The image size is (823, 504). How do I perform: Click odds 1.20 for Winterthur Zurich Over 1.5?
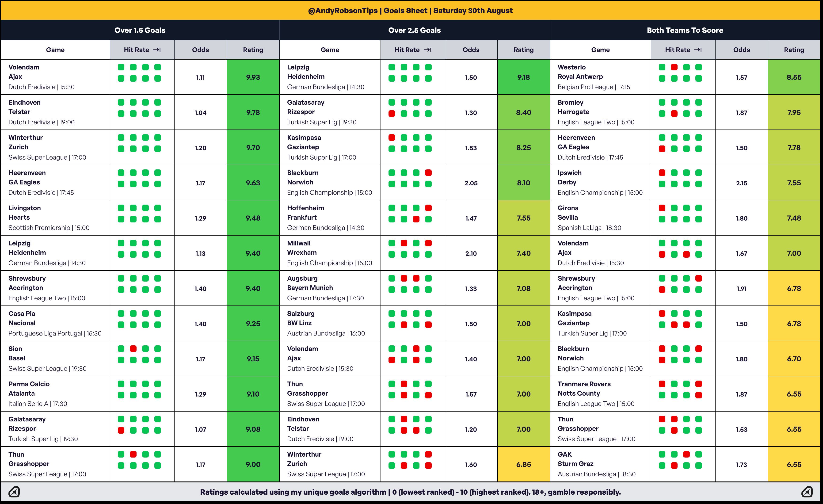pyautogui.click(x=200, y=148)
